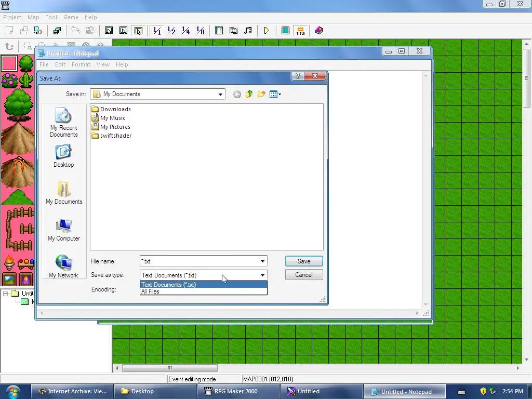Click the yellow Test Play arrow
This screenshot has height=399, width=532.
(267, 31)
